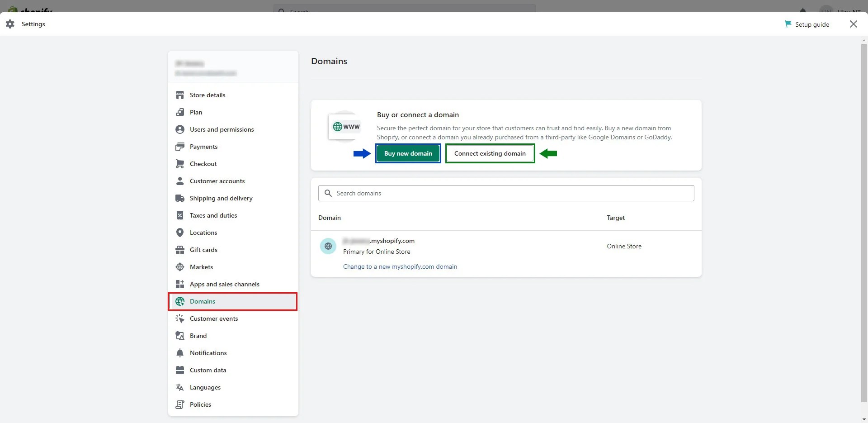Click the Gift cards icon
The height and width of the screenshot is (423, 868).
coord(180,249)
